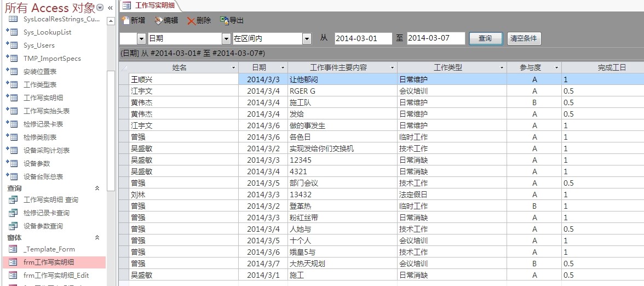This screenshot has width=644, height=286.
Task: Select the 设备参数 table icon
Action: pyautogui.click(x=13, y=163)
